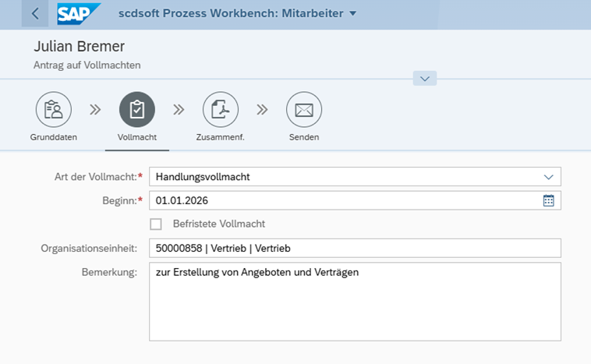Click the Vollmacht step label
Image resolution: width=591 pixels, height=364 pixels.
coord(137,137)
